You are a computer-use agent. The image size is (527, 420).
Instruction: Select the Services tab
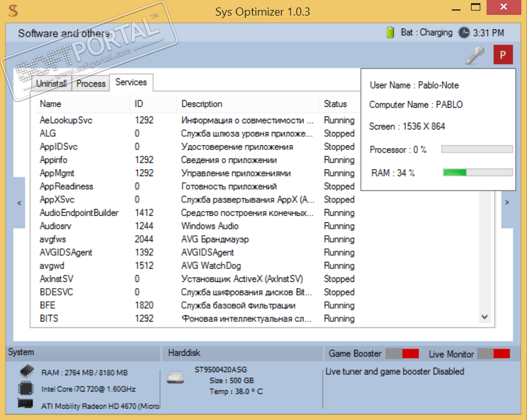(x=131, y=82)
